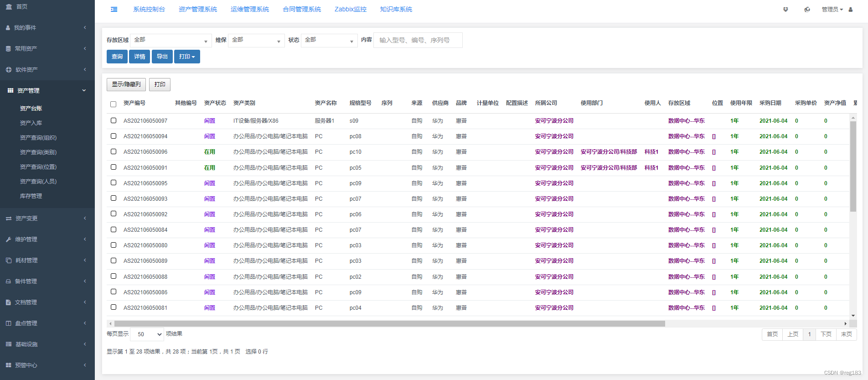Viewport: 868px width, 380px height.
Task: Check the box for asset AS202106050084
Action: pyautogui.click(x=114, y=229)
